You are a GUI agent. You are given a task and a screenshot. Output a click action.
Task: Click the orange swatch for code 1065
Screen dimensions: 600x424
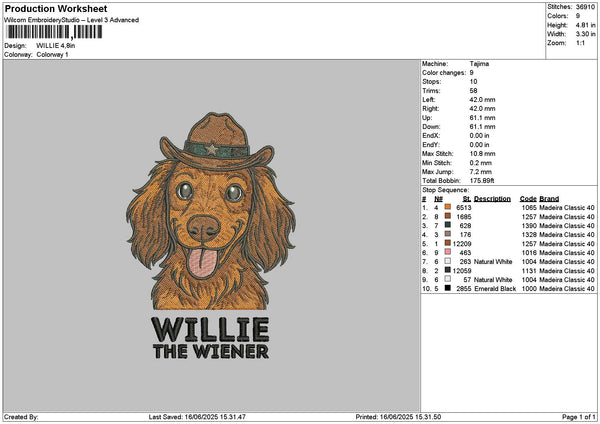coord(447,207)
